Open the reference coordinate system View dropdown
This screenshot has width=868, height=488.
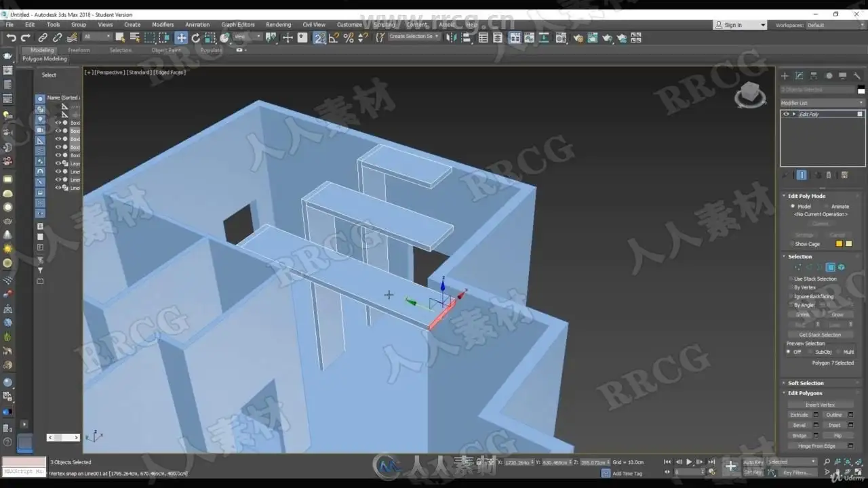point(248,37)
